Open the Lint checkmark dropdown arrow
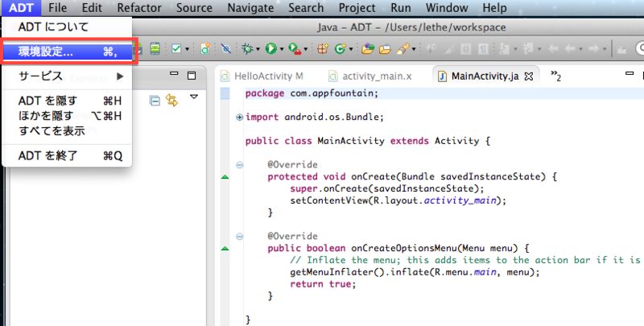Screen dimensions: 644x326 click(x=188, y=49)
